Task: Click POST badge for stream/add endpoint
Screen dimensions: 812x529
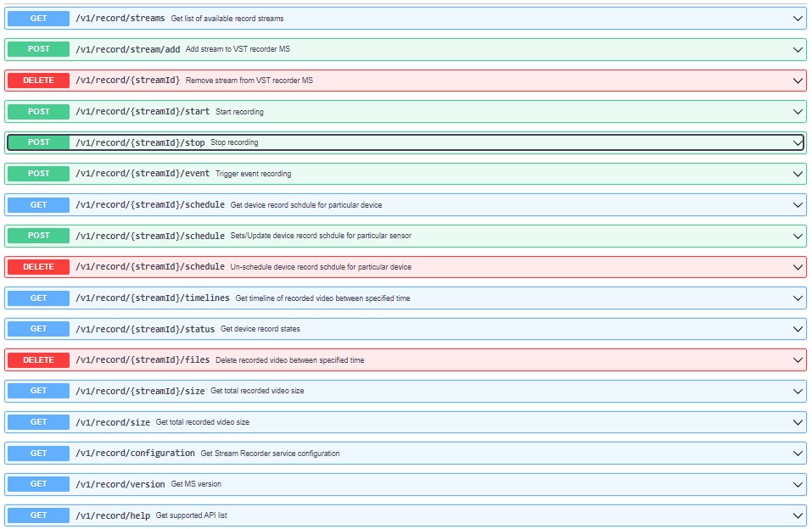Action: [x=39, y=49]
